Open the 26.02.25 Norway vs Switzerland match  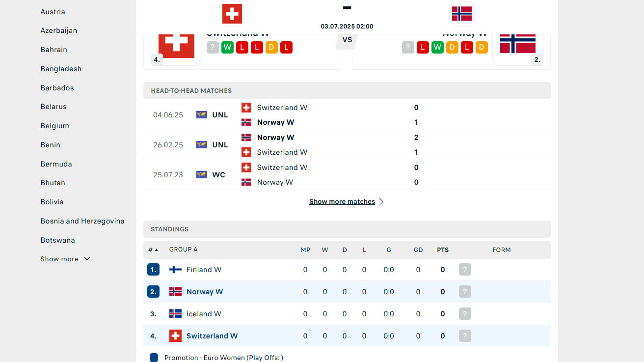347,145
